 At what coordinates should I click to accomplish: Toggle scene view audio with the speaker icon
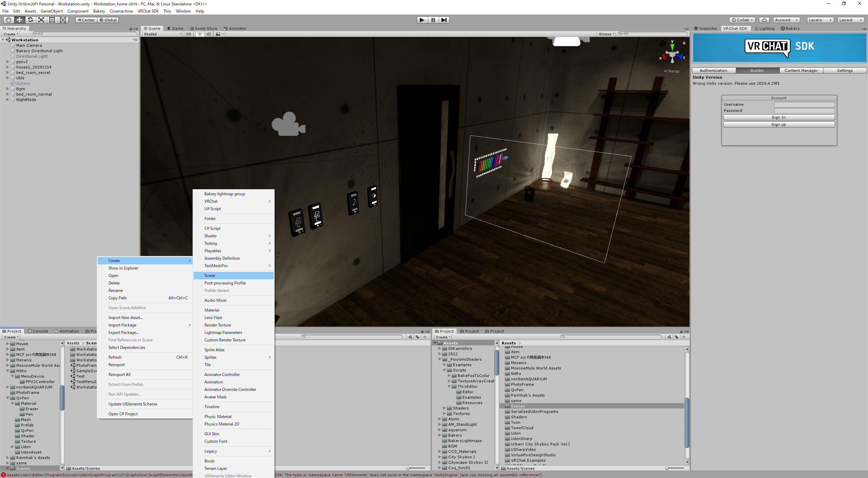pyautogui.click(x=209, y=34)
